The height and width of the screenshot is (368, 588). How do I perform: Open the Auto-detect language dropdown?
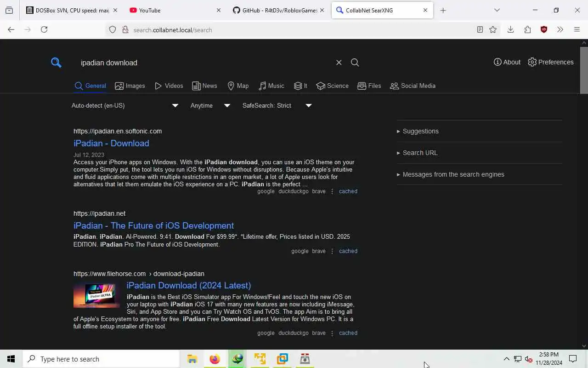[125, 105]
